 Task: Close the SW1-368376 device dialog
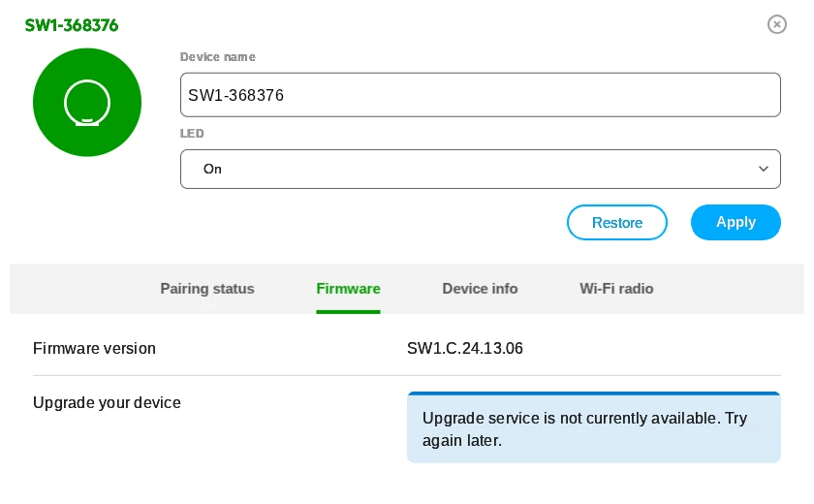point(777,24)
